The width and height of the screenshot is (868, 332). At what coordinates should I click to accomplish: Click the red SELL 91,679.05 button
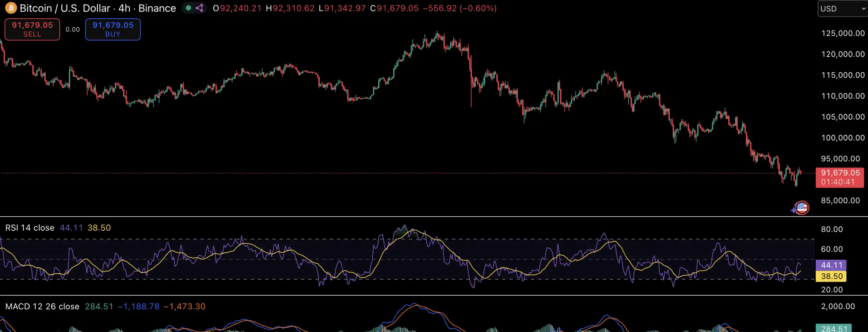click(32, 30)
